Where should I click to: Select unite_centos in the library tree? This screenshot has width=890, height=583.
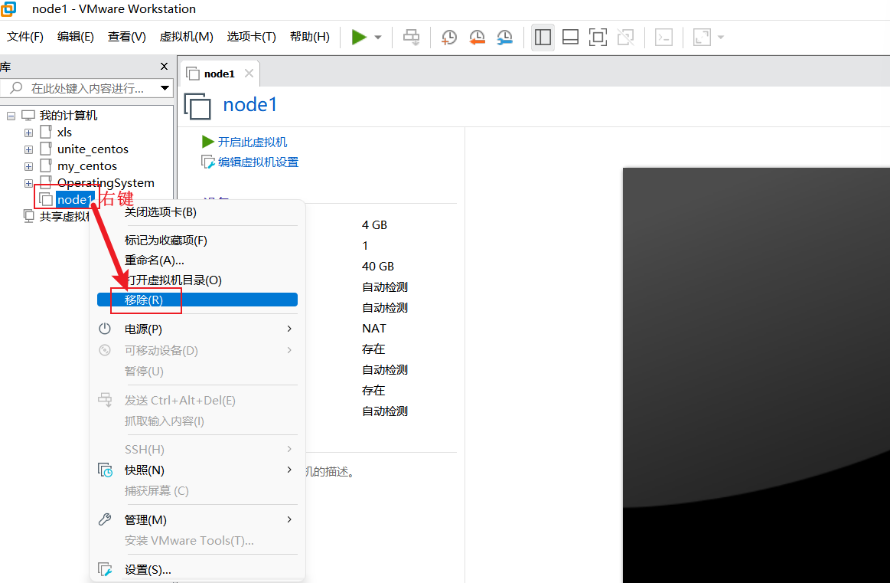click(93, 149)
